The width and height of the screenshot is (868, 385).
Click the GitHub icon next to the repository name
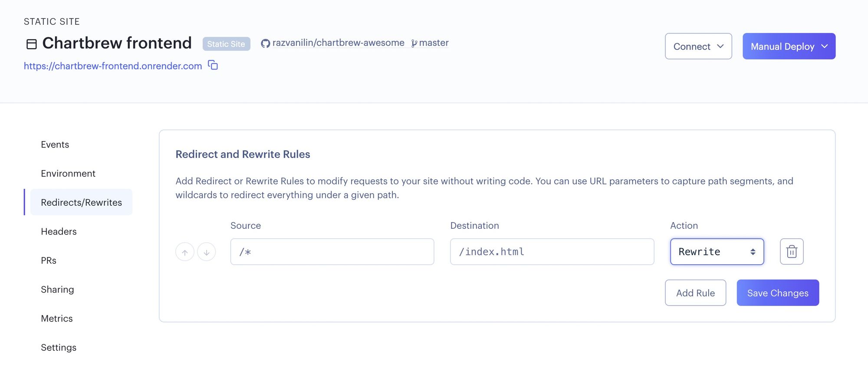[x=265, y=43]
